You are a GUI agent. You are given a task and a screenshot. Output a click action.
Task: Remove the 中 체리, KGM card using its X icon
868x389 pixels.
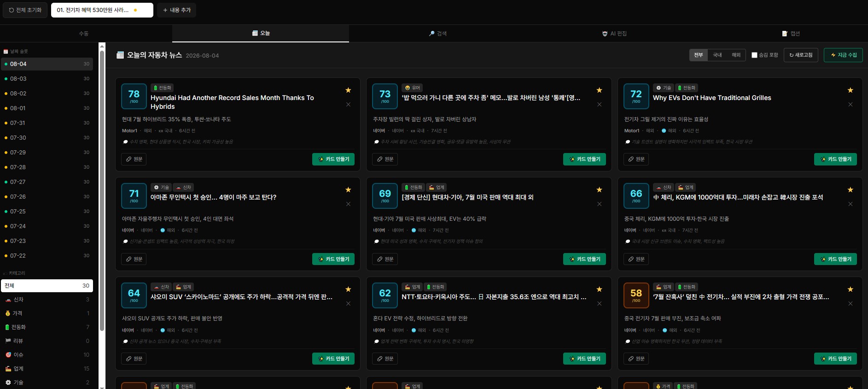851,204
